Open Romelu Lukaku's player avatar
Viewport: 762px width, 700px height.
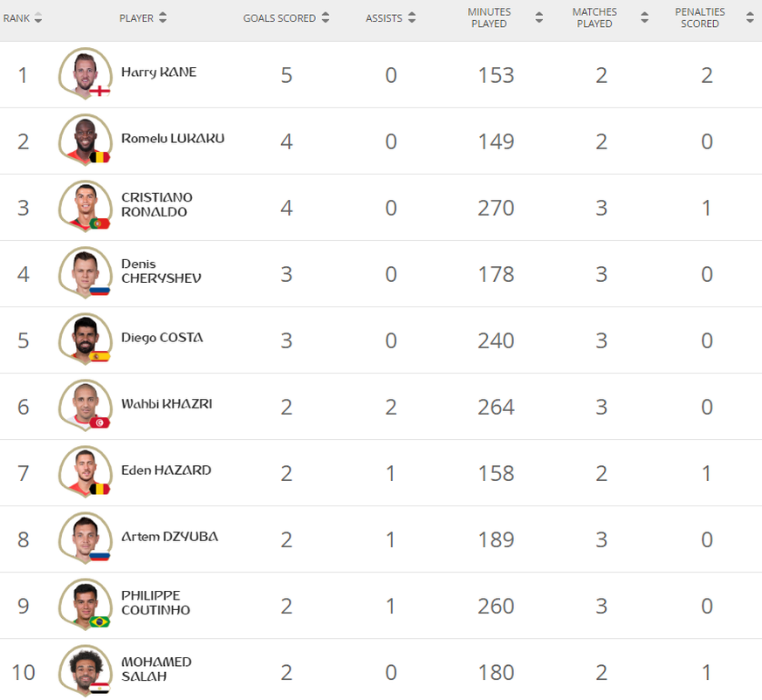(86, 140)
